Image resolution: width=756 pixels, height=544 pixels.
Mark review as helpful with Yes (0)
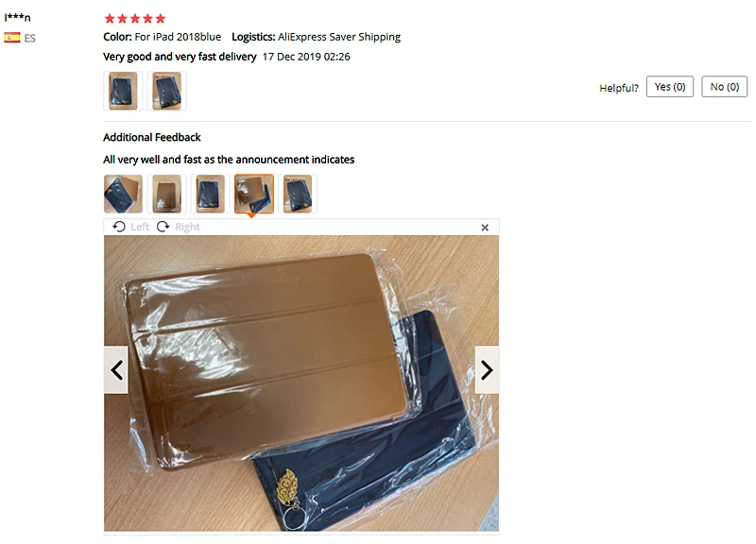coord(670,87)
